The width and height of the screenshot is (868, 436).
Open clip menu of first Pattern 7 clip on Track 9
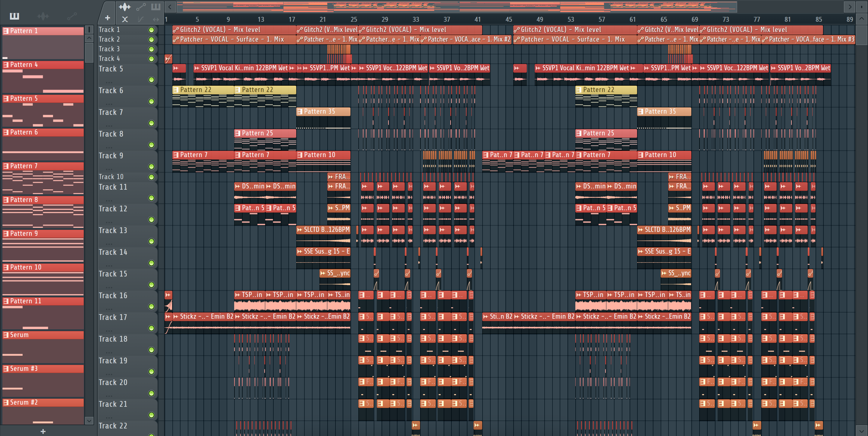[x=175, y=155]
